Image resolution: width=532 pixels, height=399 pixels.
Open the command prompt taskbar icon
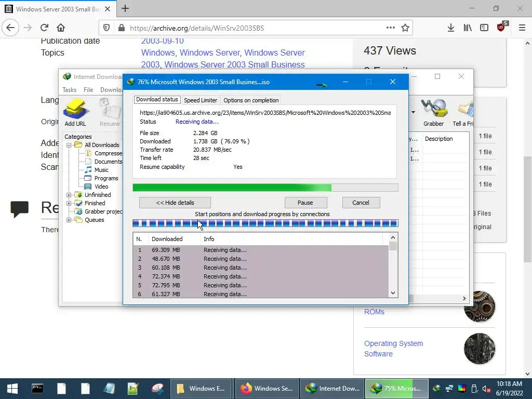(37, 389)
